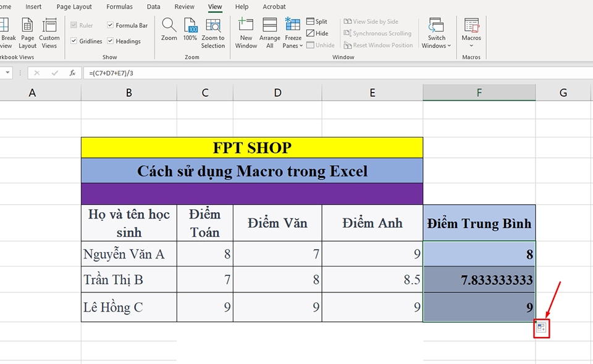Screen dimensions: 593x364
Task: Select column C header
Action: (x=205, y=93)
